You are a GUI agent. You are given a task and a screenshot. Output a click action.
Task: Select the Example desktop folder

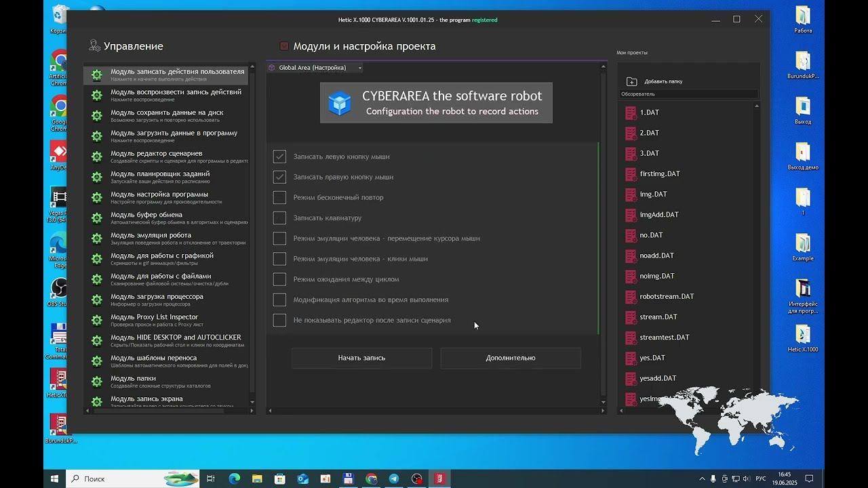click(803, 247)
